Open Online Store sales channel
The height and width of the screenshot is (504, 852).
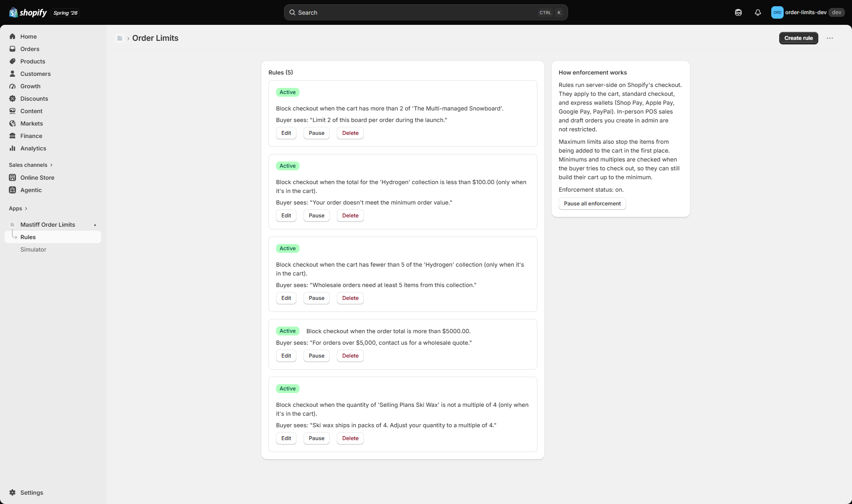[x=53, y=177]
